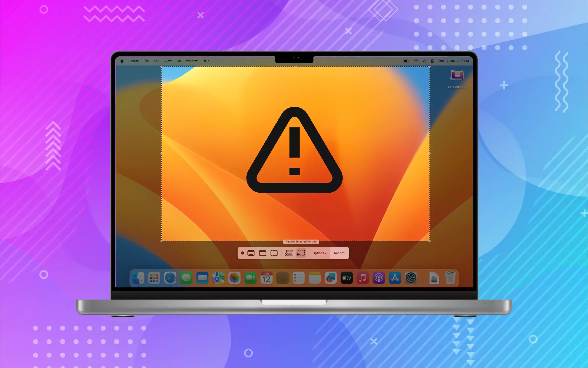588x368 pixels.
Task: Open the Finder menu in the menu bar
Action: click(133, 61)
